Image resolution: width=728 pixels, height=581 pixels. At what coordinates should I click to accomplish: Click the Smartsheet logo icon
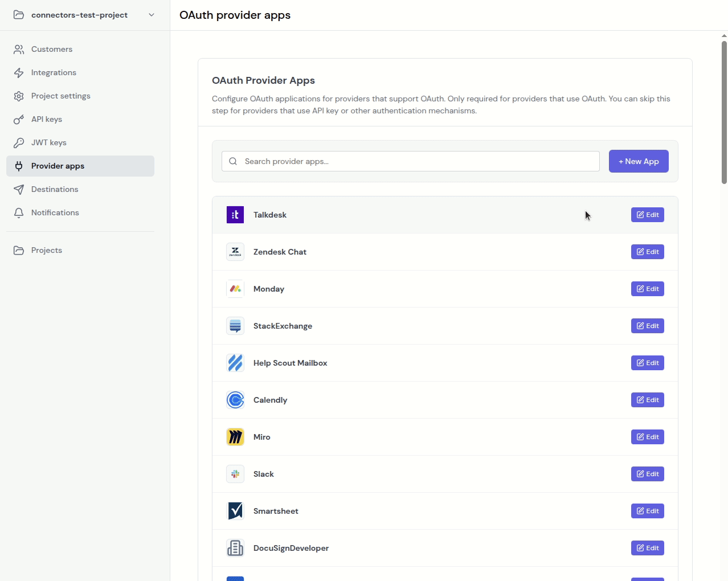click(x=235, y=511)
